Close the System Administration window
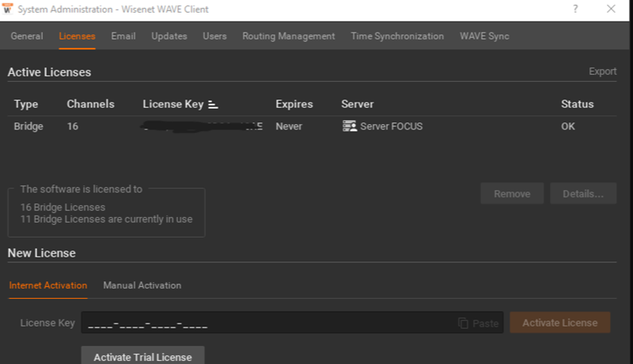Viewport: 633px width, 364px height. tap(611, 9)
